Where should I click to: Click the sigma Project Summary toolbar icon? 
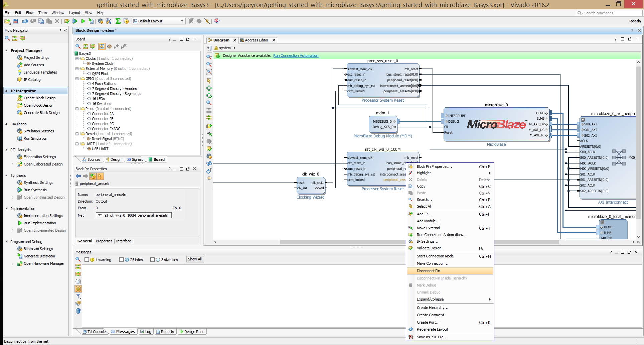point(118,21)
